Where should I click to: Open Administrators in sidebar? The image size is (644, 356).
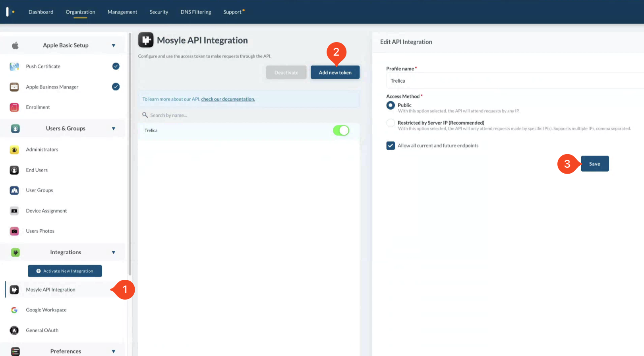coord(42,150)
